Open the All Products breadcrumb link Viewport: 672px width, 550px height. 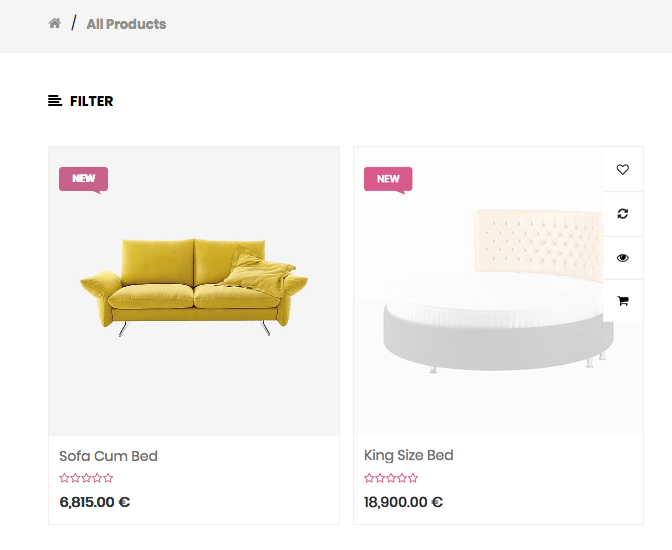tap(126, 24)
